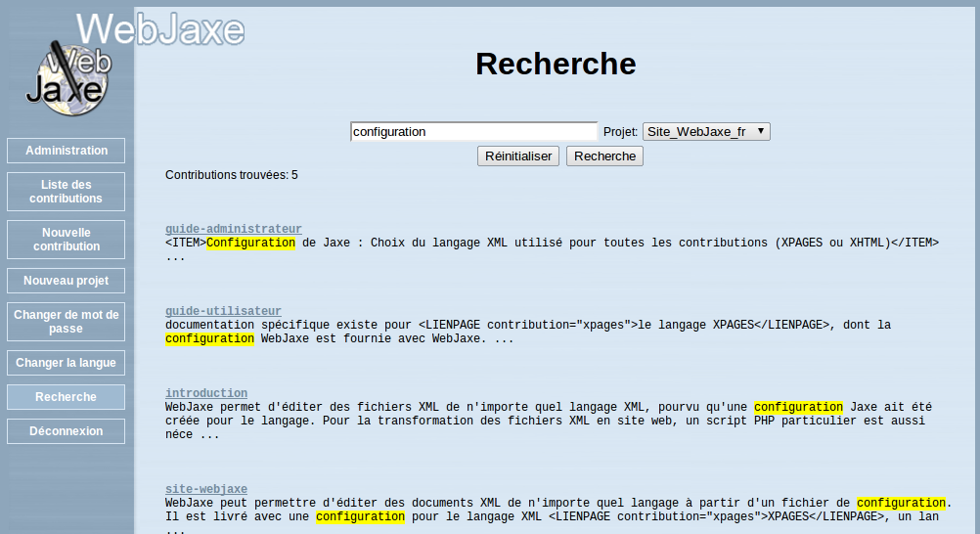Viewport: 980px width, 534px height.
Task: Expand the Projet dropdown Site_WebJaxe_fr
Action: (706, 131)
